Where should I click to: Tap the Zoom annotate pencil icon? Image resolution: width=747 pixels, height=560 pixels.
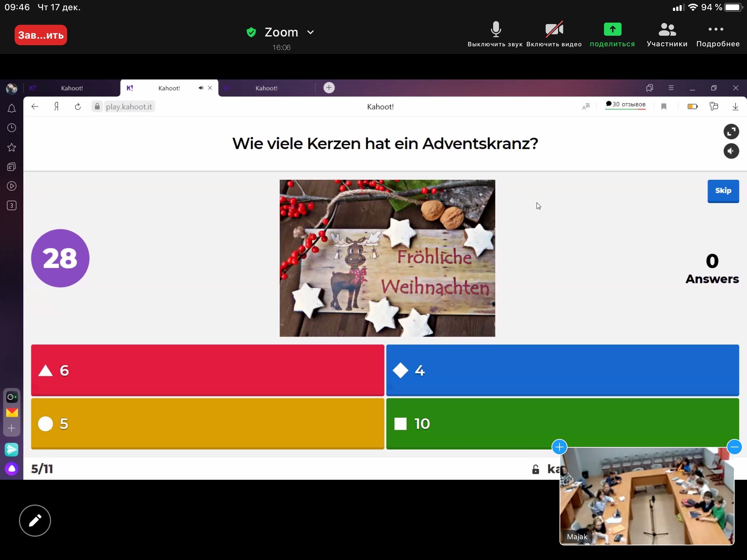tap(35, 520)
